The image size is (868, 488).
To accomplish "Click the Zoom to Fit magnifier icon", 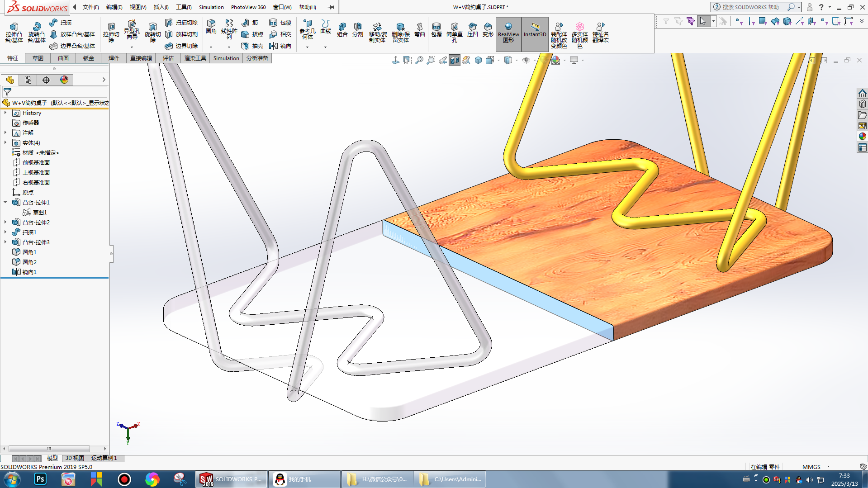I will [419, 60].
